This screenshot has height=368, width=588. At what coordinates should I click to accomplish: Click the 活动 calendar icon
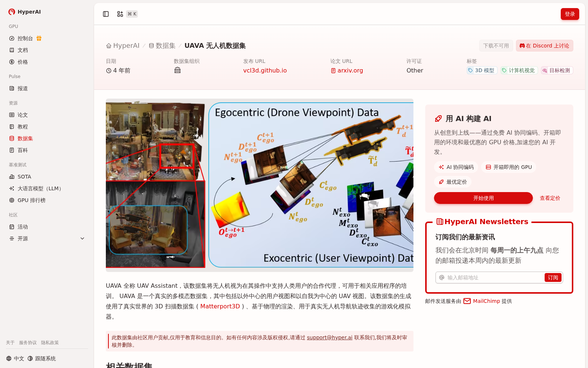(x=12, y=227)
